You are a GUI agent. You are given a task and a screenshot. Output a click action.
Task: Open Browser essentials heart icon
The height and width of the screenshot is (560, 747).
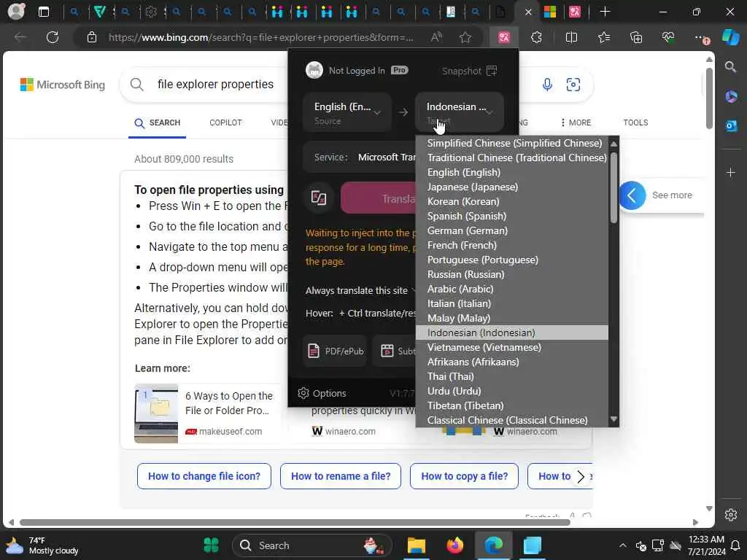coord(668,37)
